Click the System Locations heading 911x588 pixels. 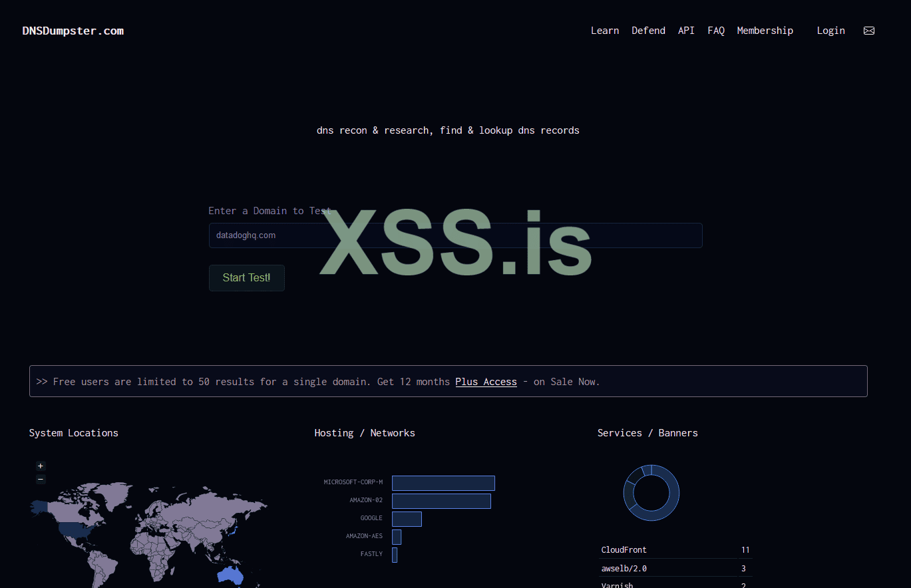coord(74,433)
